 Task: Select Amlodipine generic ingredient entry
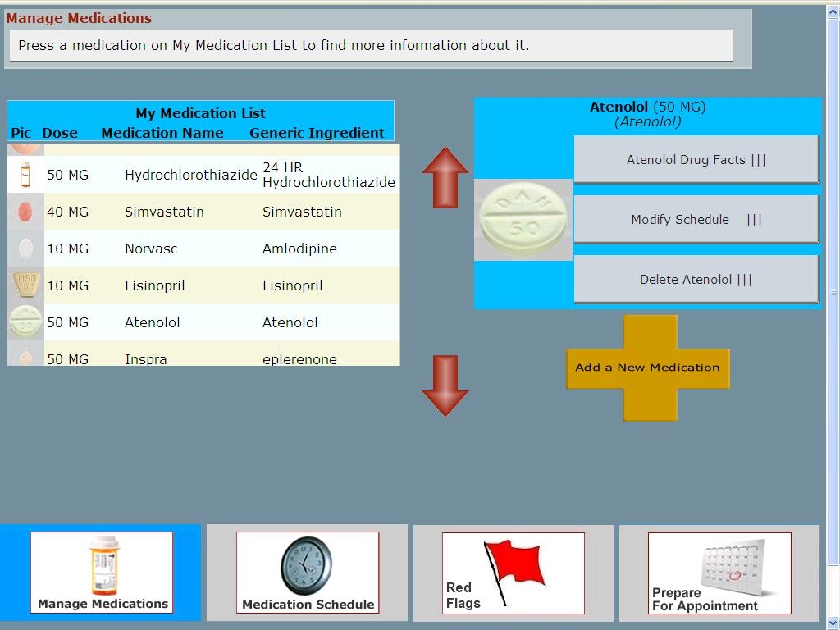[299, 249]
